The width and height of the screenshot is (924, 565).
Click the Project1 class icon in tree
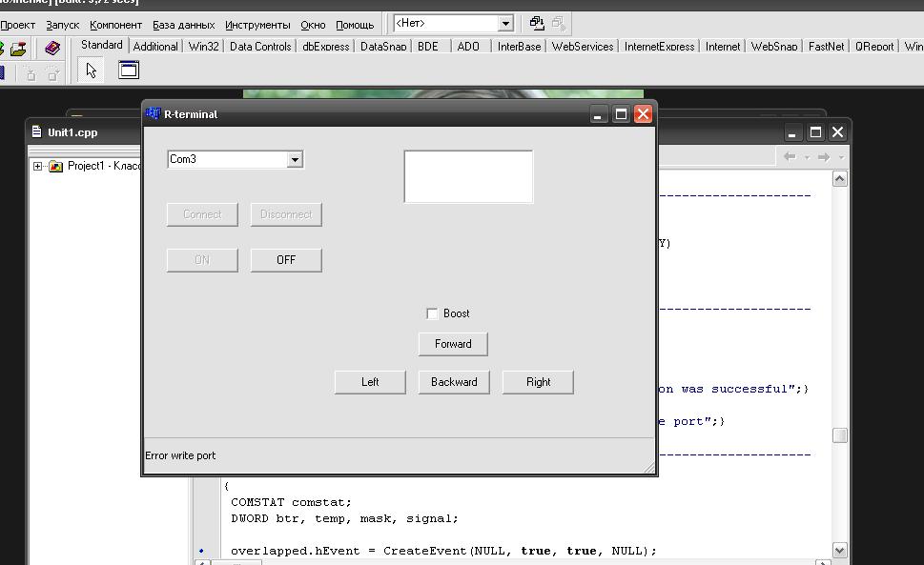[56, 166]
